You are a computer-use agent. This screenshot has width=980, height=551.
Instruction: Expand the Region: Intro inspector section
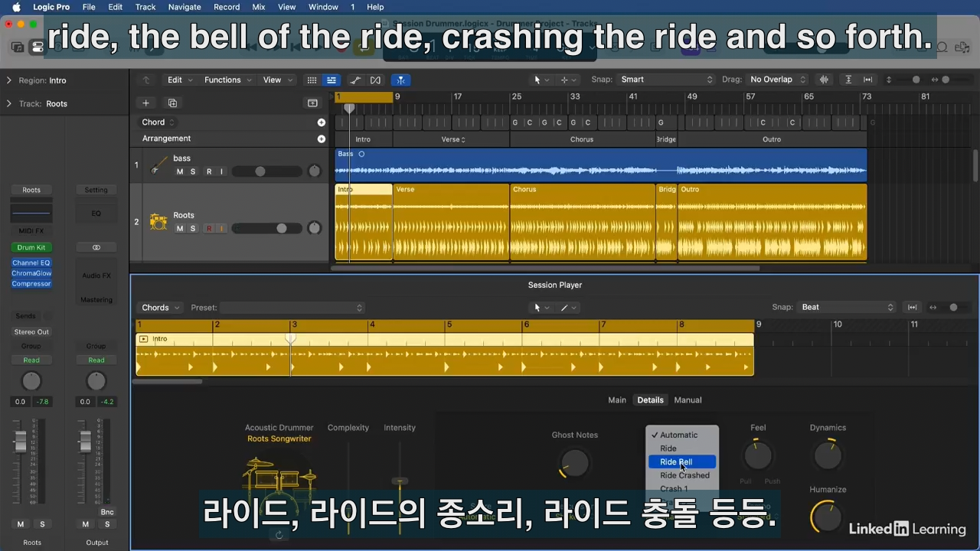click(9, 80)
